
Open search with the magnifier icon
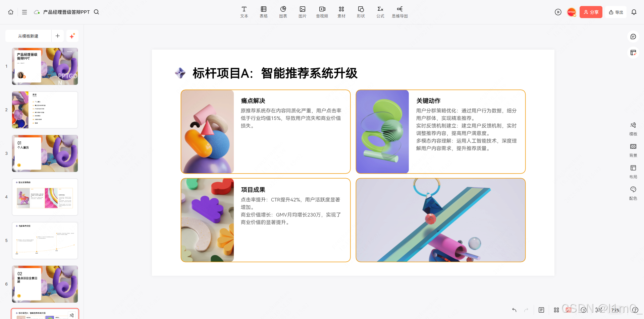(x=96, y=12)
